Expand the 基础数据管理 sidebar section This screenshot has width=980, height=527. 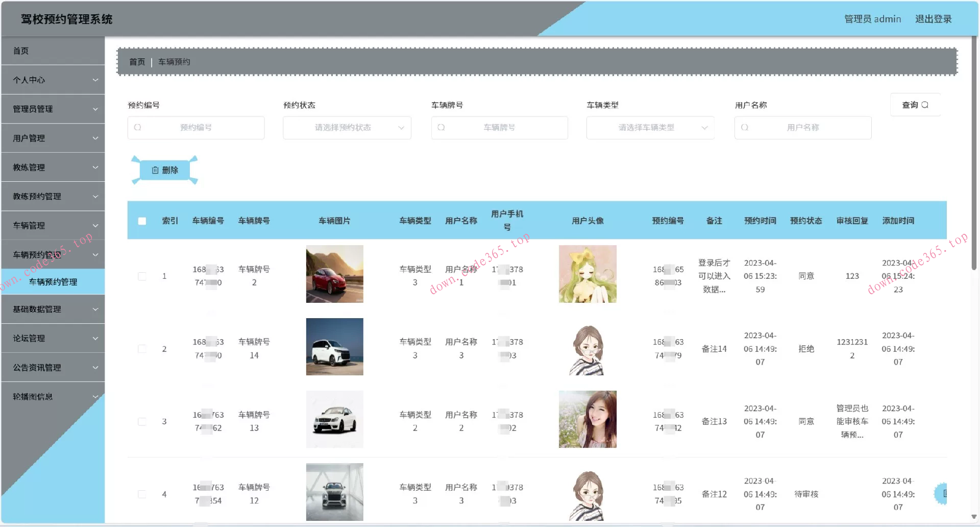coord(53,308)
